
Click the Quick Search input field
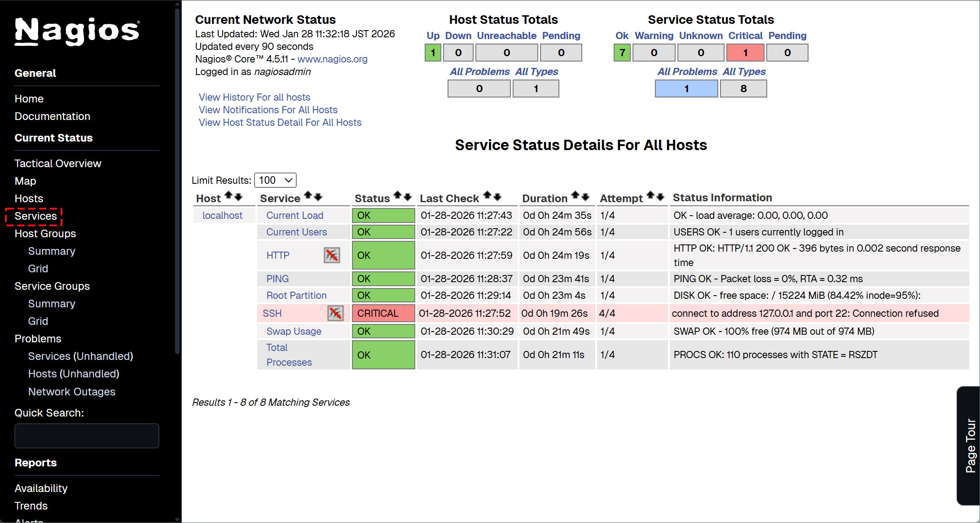coord(87,436)
